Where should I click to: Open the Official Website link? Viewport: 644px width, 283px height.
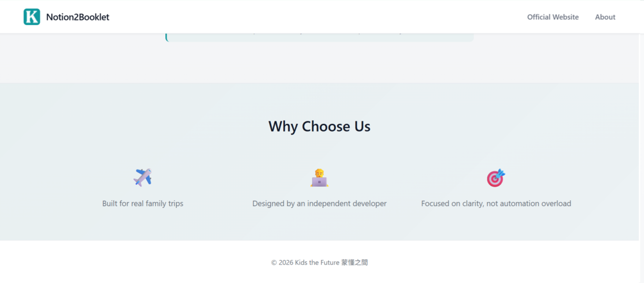tap(552, 17)
